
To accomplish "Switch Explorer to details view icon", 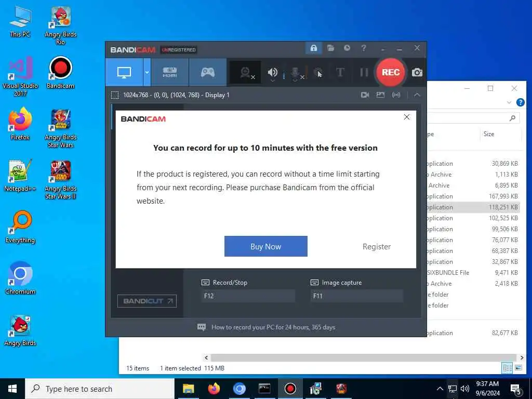I will pos(507,368).
